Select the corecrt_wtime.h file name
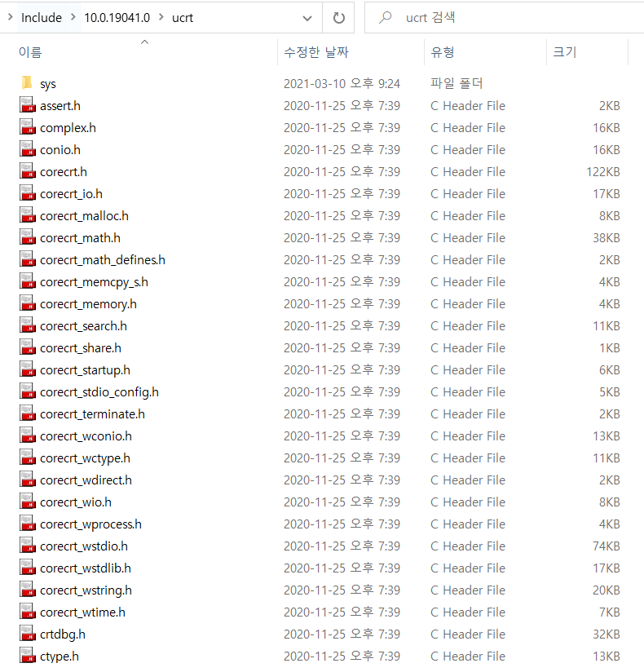644x672 pixels. (x=82, y=612)
